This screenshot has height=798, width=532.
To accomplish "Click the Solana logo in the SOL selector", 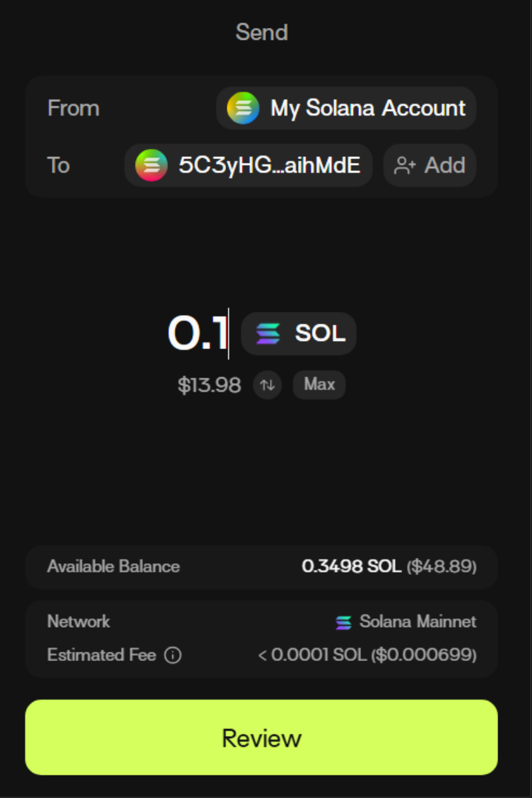I will (269, 333).
